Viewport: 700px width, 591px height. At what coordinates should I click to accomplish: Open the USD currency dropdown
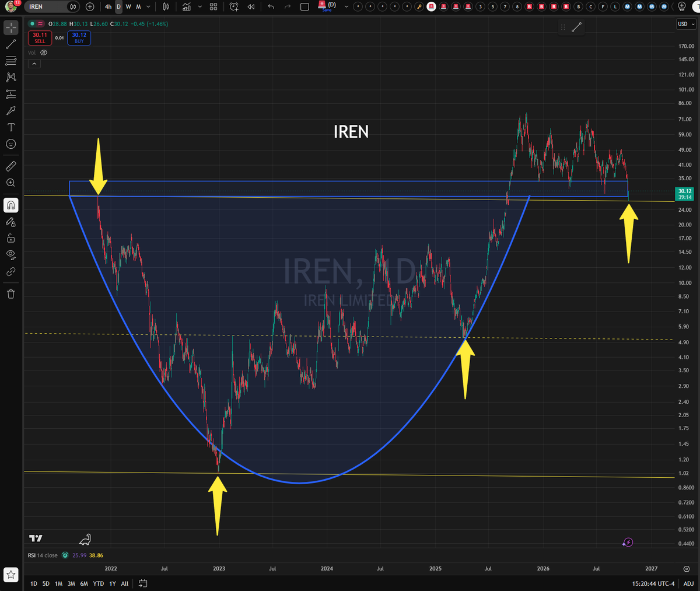point(685,24)
